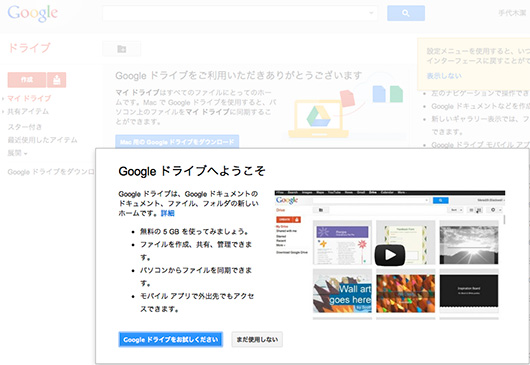This screenshot has width=530, height=365.
Task: Click the Google Drive laptop illustration logo
Action: pos(318,117)
